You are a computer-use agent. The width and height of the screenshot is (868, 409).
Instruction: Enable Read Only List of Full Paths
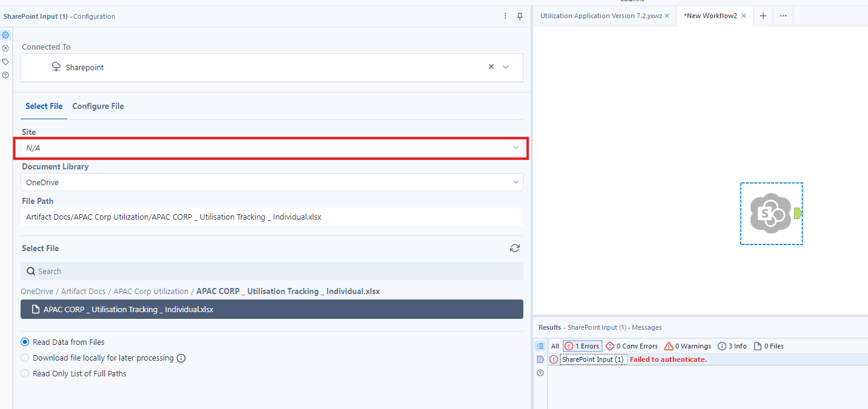tap(25, 373)
